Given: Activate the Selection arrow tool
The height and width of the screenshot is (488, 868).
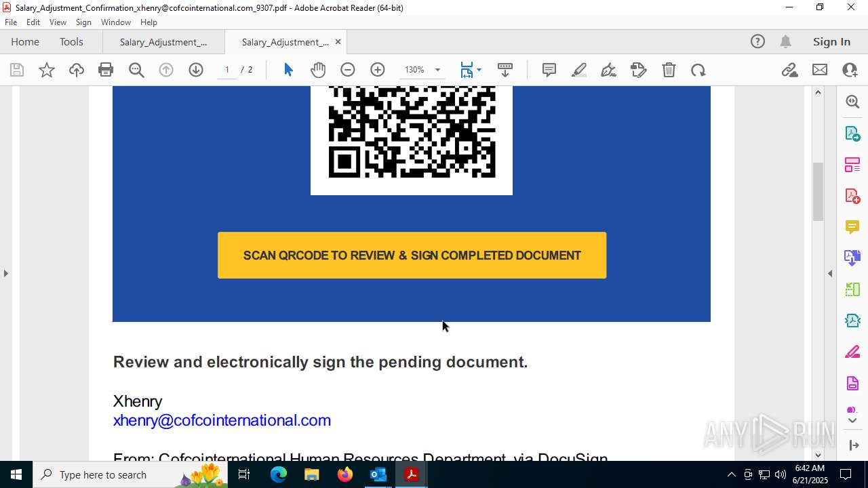Looking at the screenshot, I should click(288, 70).
